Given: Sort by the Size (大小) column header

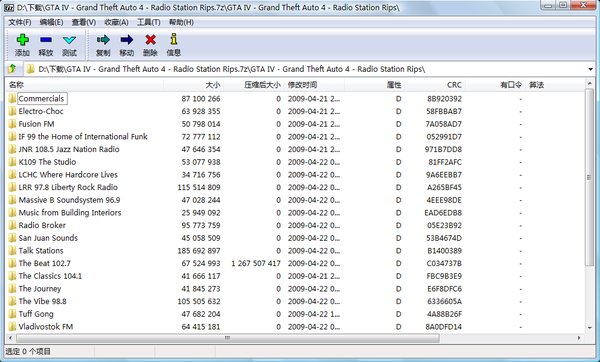Looking at the screenshot, I should (x=193, y=85).
